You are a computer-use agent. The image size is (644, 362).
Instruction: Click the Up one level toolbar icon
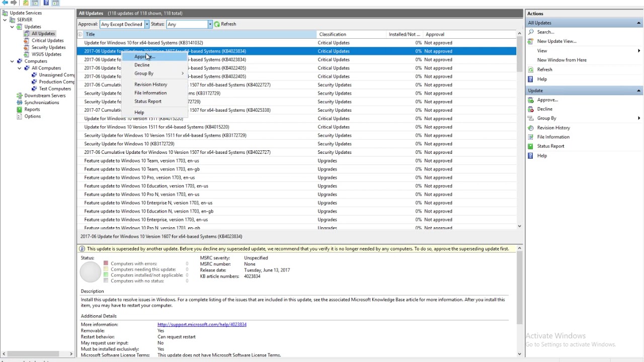(x=26, y=3)
